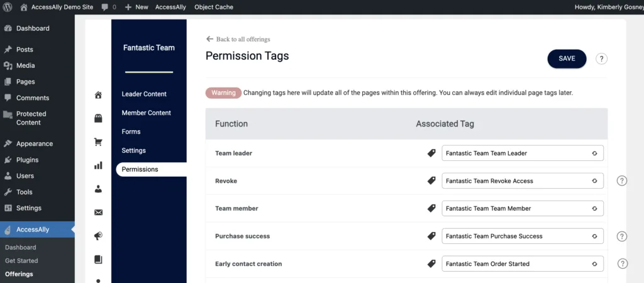Image resolution: width=644 pixels, height=283 pixels.
Task: Click tag icon in Revoke row
Action: 431,180
